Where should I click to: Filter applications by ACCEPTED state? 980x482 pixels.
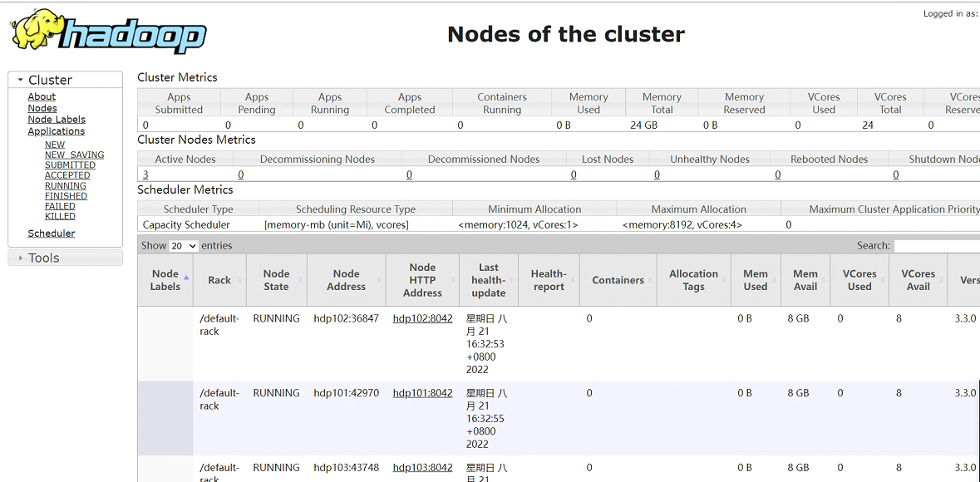(67, 175)
